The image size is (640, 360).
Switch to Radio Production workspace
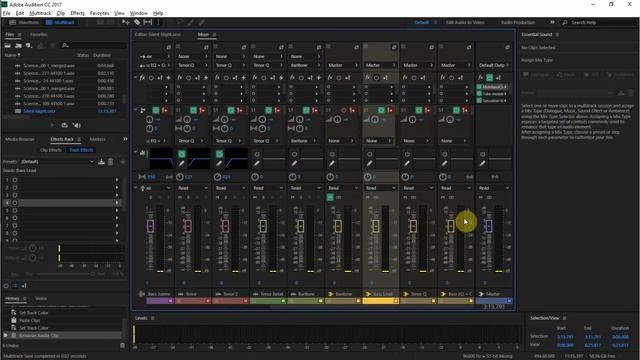[518, 22]
